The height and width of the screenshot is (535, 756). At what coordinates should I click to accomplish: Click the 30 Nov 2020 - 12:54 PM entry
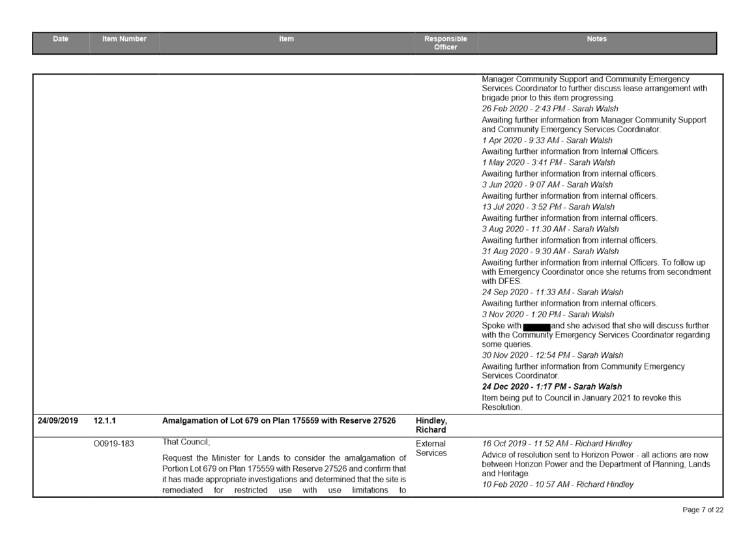553,355
